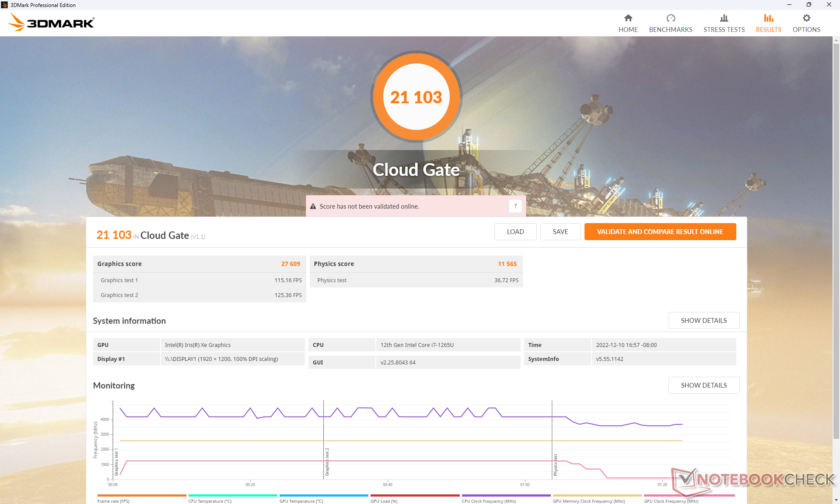This screenshot has height=504, width=840.
Task: Click the Graphics test 2 chart marker
Action: pyautogui.click(x=327, y=462)
